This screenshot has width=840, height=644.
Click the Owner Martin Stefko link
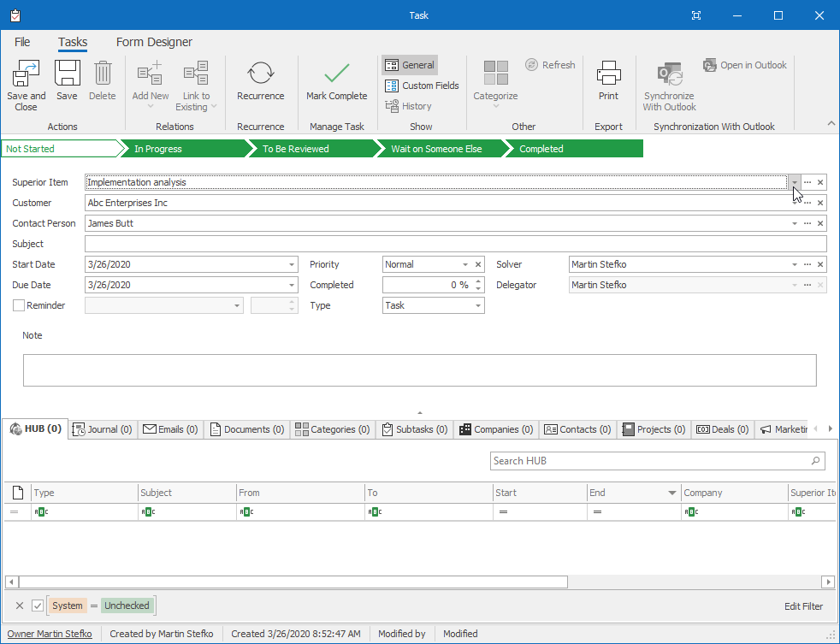pos(50,634)
